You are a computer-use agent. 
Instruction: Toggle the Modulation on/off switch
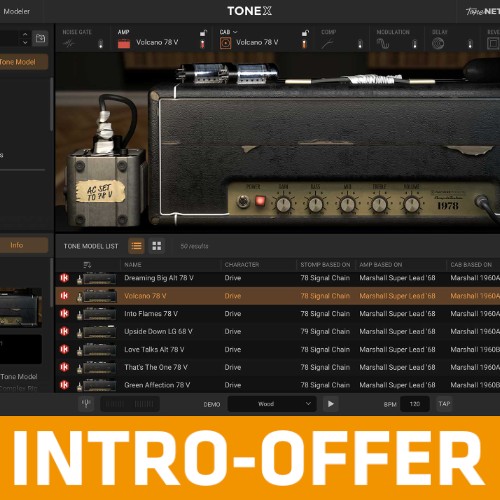click(x=415, y=44)
